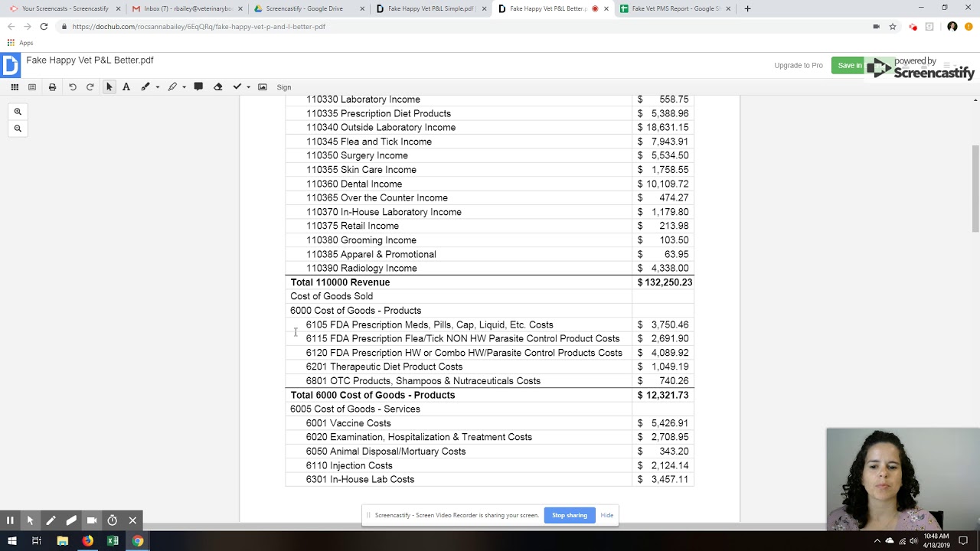Print the document with printer icon
This screenshot has height=551, width=980.
pos(52,87)
